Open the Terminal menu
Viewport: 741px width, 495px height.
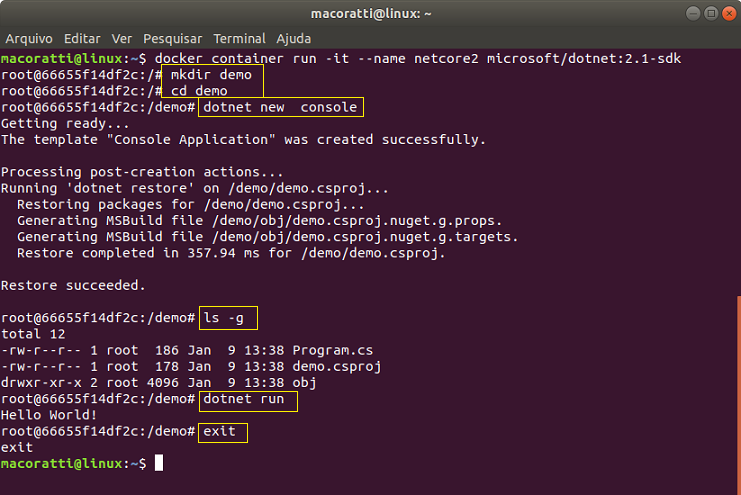(x=239, y=38)
